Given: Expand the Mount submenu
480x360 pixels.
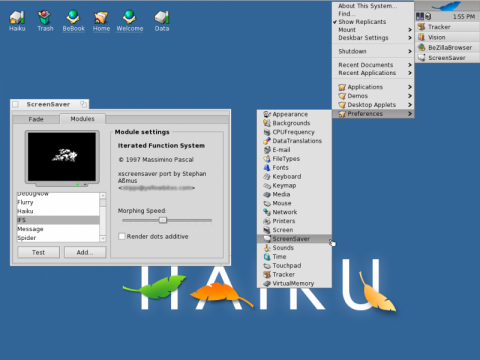Looking at the screenshot, I should pos(373,30).
